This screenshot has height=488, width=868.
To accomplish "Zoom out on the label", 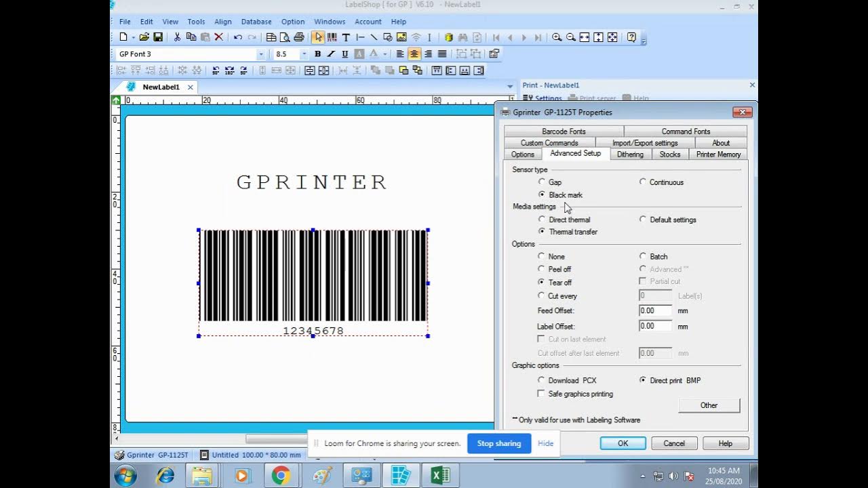I will [x=571, y=37].
